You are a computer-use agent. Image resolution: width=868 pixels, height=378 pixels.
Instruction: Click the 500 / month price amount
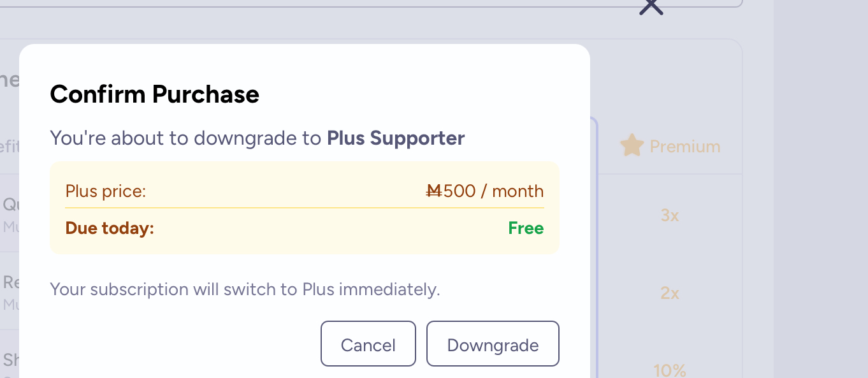tap(493, 191)
